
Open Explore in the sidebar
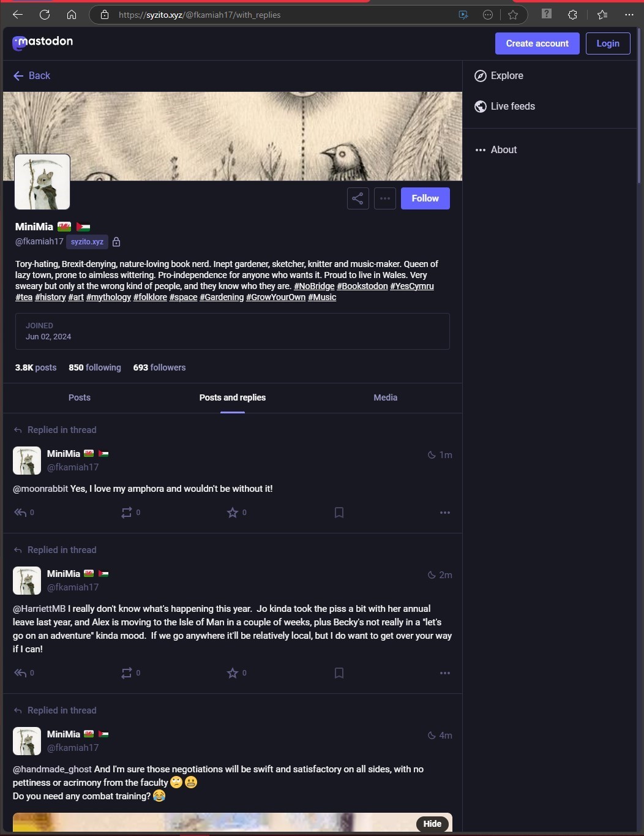click(499, 76)
